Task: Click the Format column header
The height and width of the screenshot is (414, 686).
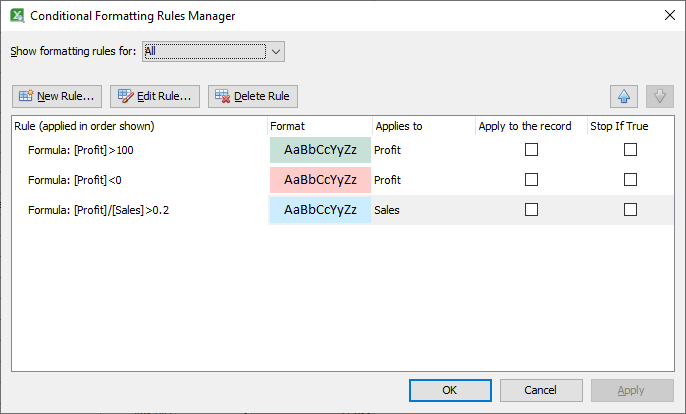Action: click(x=287, y=127)
